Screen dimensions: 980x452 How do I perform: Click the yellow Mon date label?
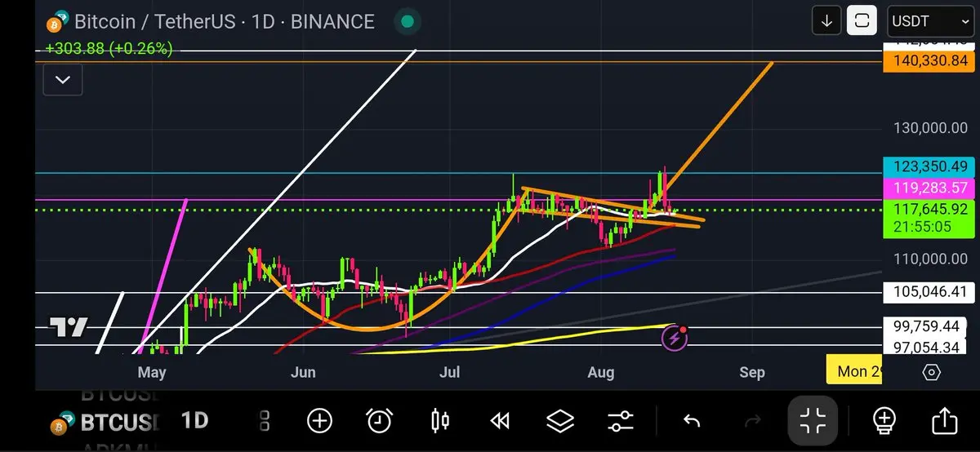click(x=854, y=371)
